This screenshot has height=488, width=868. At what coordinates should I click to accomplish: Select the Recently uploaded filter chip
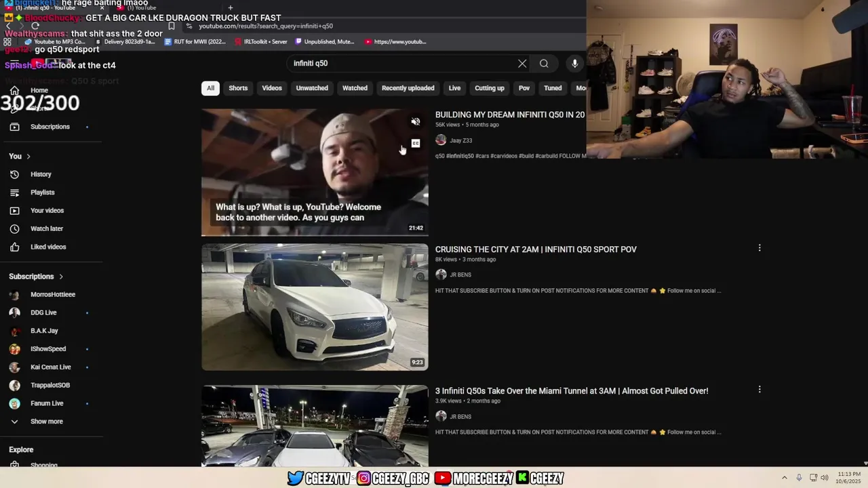408,88
